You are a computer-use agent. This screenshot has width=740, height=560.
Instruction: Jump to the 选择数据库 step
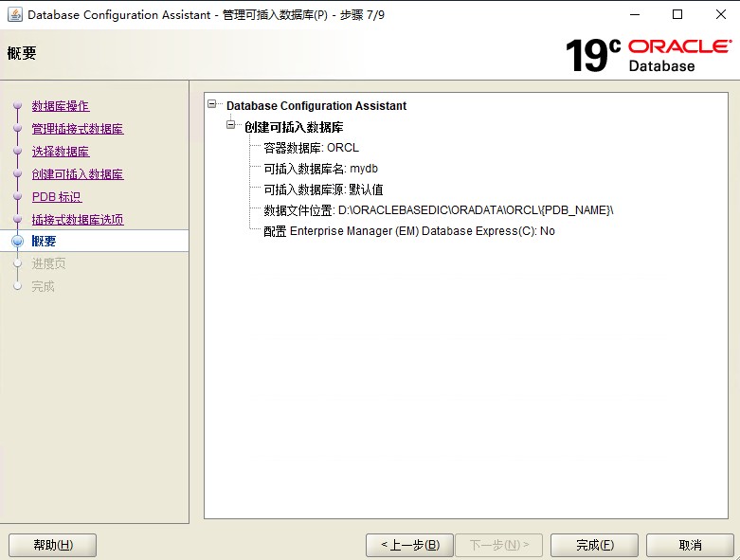61,152
